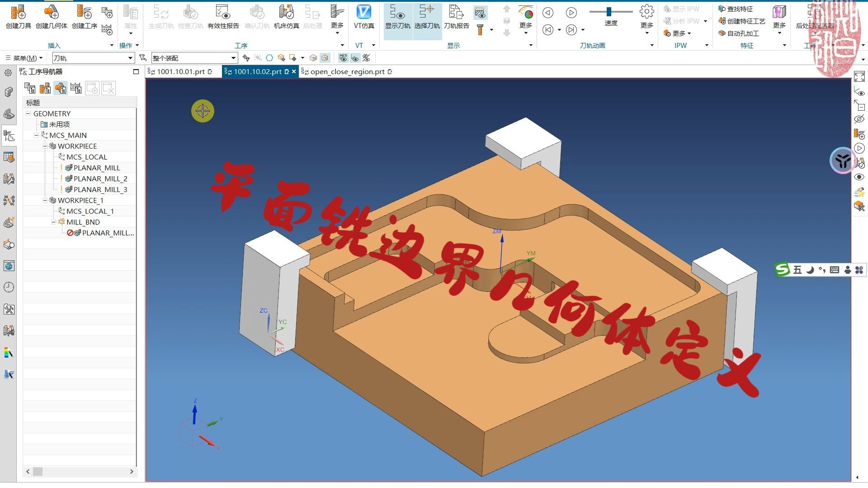Open the 刀轨 navigator view dropdown
This screenshot has width=868, height=488.
click(x=131, y=58)
